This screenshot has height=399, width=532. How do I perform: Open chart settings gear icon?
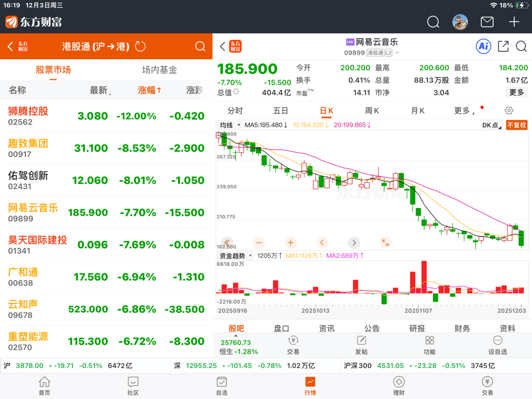click(x=509, y=110)
